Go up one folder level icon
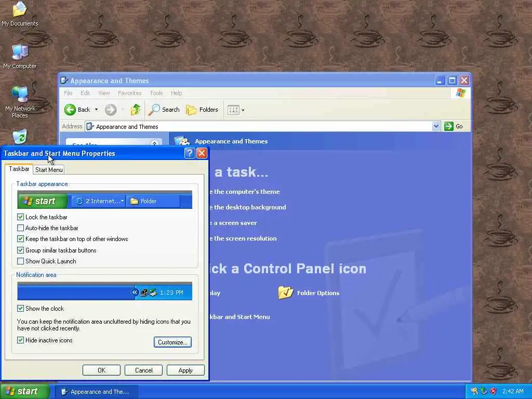Screen dimensions: 532x399 click(x=136, y=110)
